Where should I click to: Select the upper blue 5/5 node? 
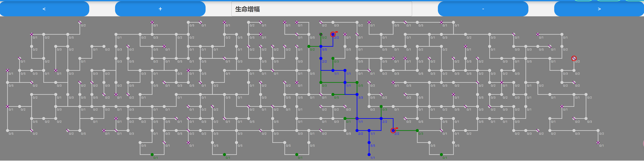[x=321, y=46]
